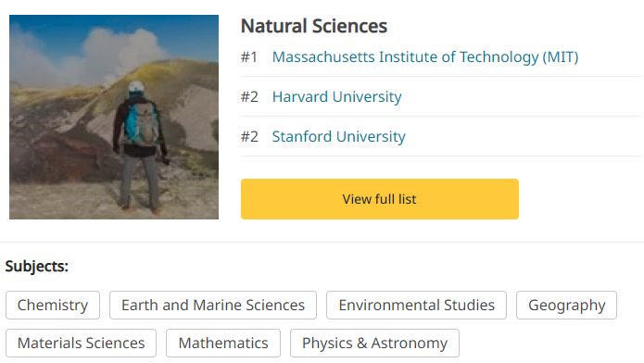
Task: Click the Natural Sciences hiker photo thumbnail
Action: [114, 117]
